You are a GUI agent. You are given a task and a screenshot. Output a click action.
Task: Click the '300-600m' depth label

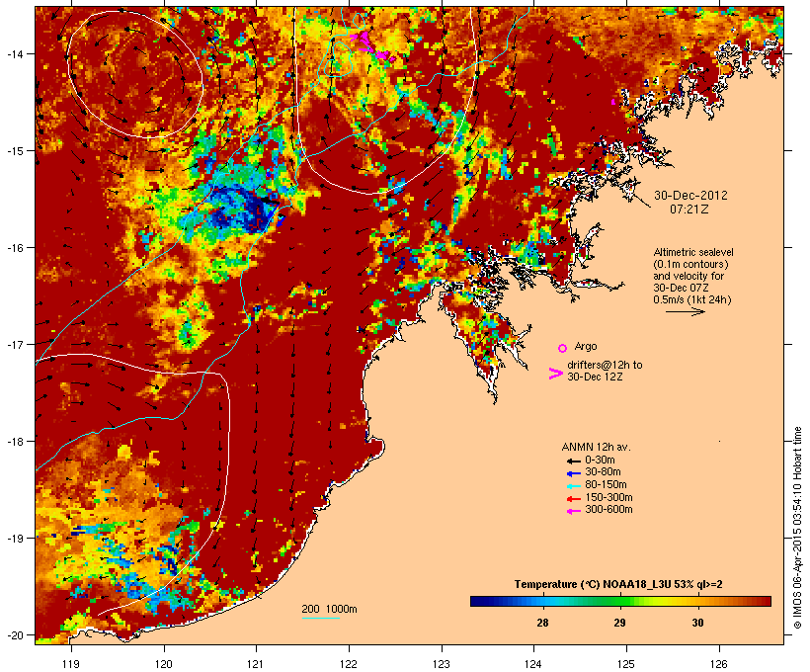tap(608, 510)
